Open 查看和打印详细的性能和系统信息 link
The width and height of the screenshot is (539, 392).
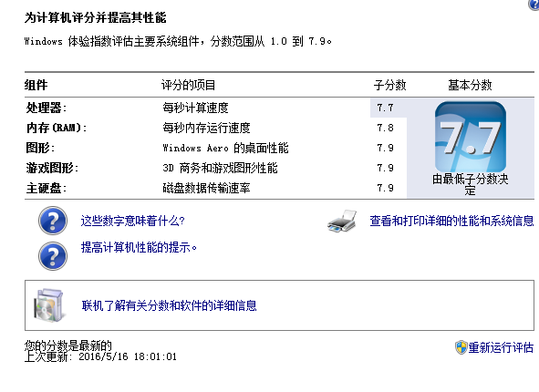point(451,221)
